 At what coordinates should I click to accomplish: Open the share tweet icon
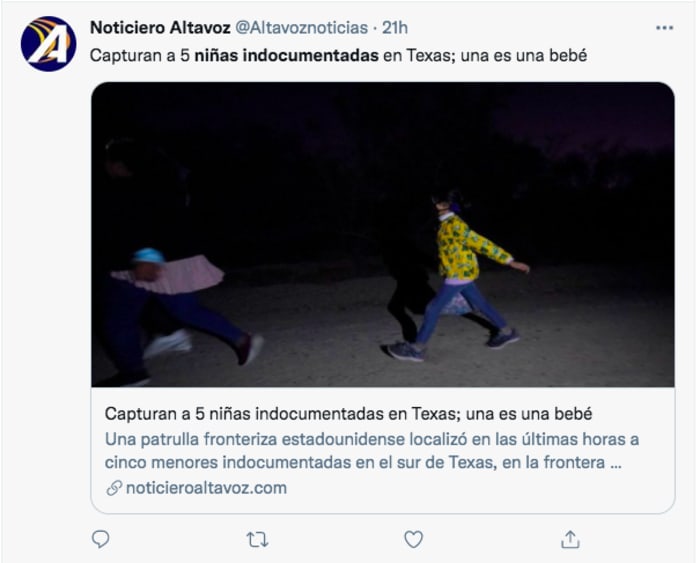point(570,539)
